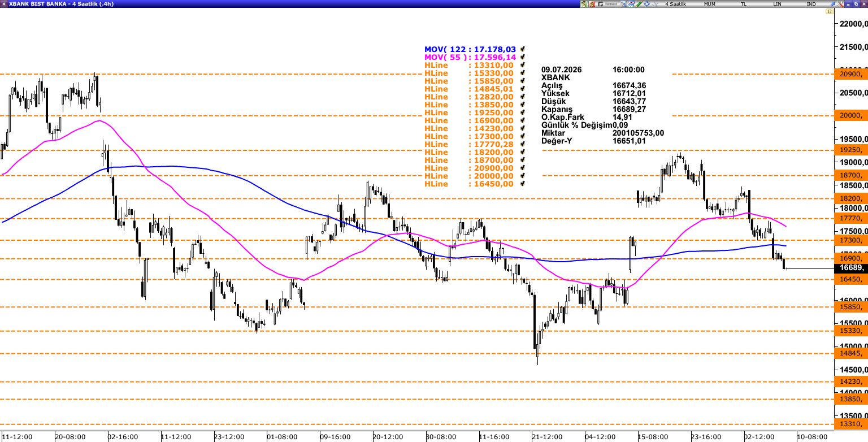Click the orange 17300 price axis label
868x442 pixels.
point(851,240)
